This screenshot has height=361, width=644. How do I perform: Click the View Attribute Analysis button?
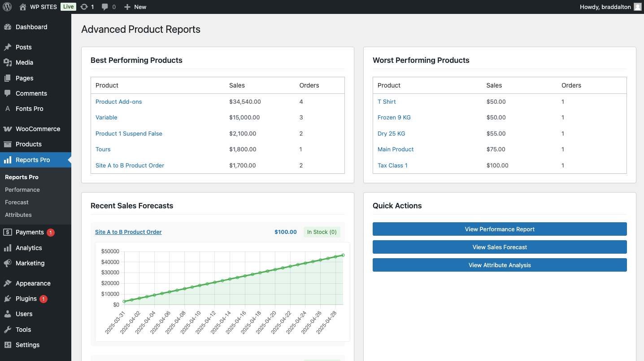pos(499,265)
